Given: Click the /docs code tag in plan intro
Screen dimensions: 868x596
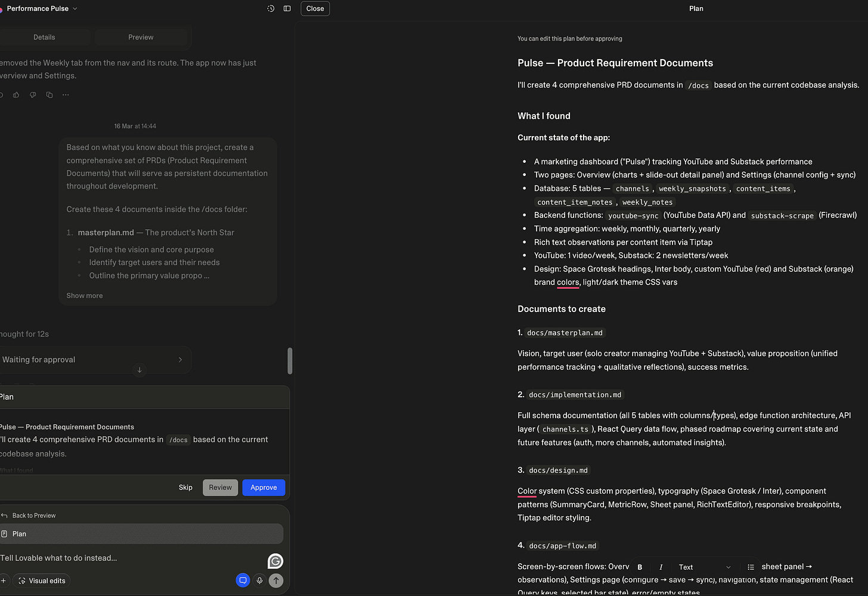Looking at the screenshot, I should [698, 85].
